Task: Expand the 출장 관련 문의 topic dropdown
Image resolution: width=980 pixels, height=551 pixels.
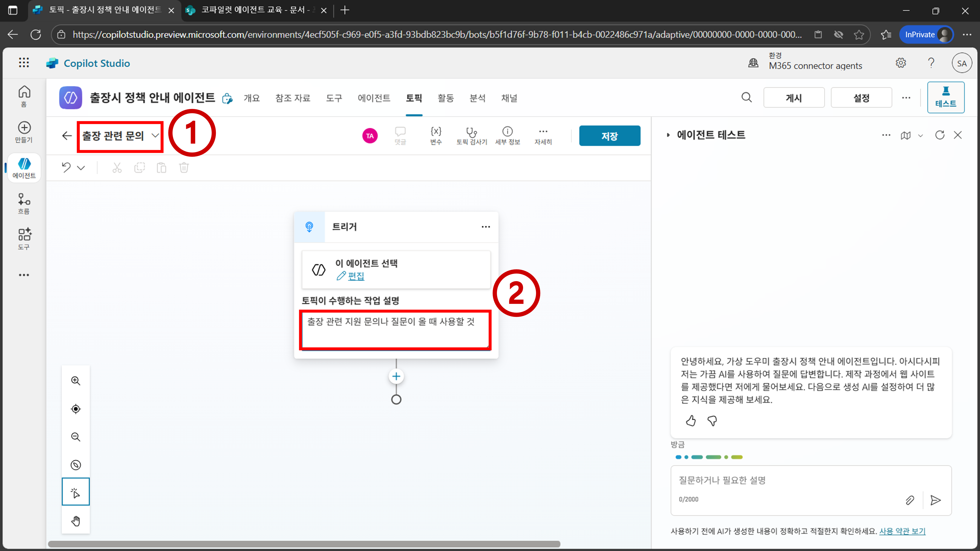Action: click(155, 135)
